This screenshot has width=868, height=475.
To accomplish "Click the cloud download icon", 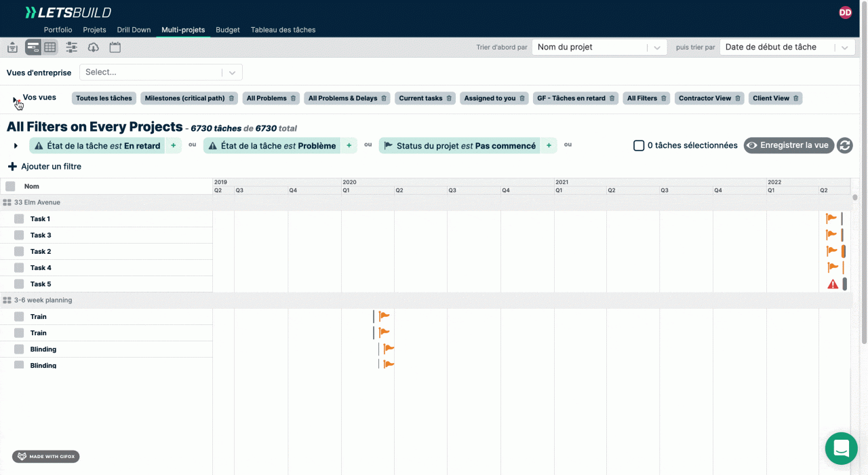I will tap(94, 47).
